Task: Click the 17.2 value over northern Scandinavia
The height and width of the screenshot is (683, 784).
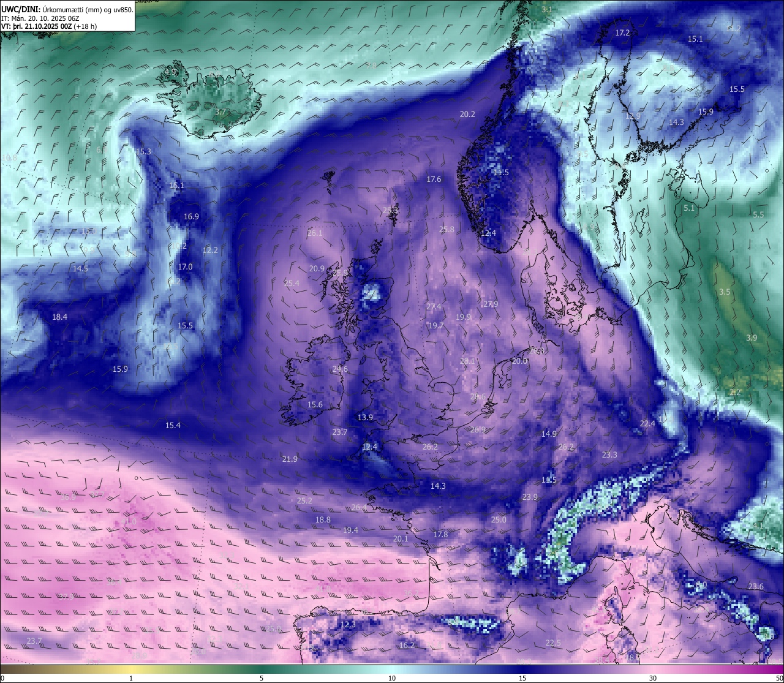Action: [x=622, y=32]
